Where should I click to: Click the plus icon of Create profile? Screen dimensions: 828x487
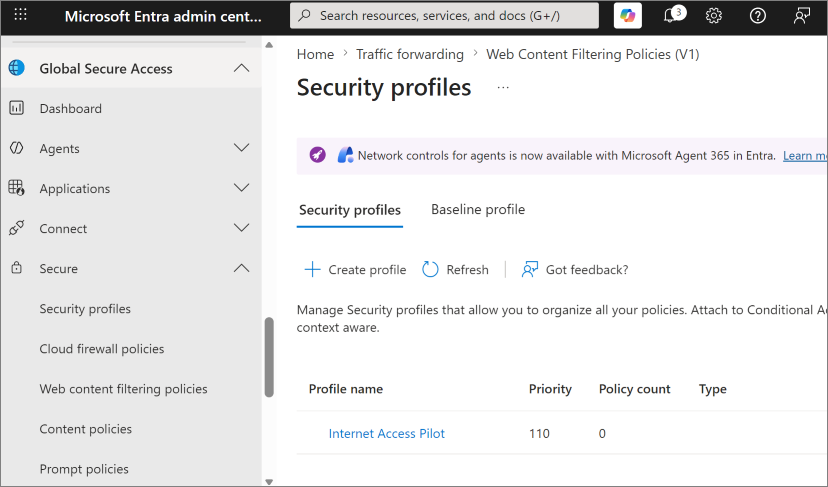pos(312,269)
